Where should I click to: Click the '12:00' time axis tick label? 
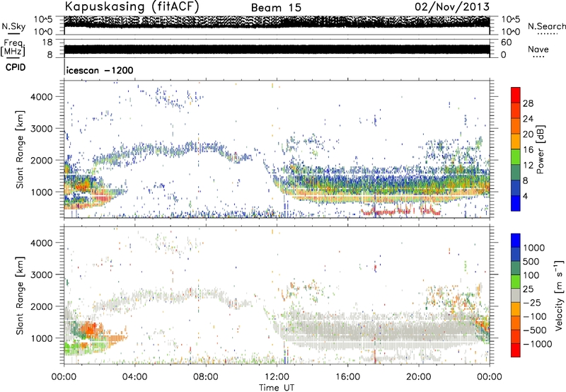click(x=277, y=377)
